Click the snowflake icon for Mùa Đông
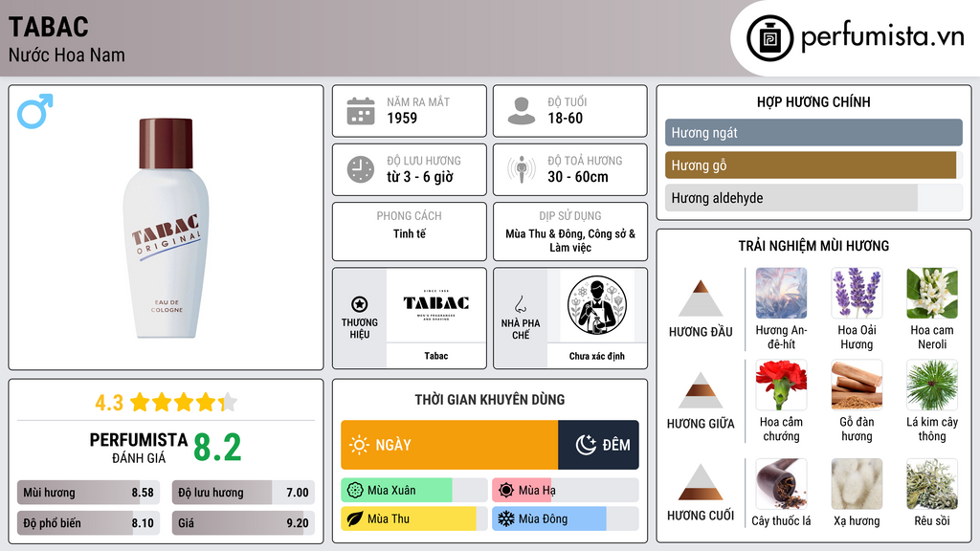This screenshot has height=551, width=980. tap(506, 518)
